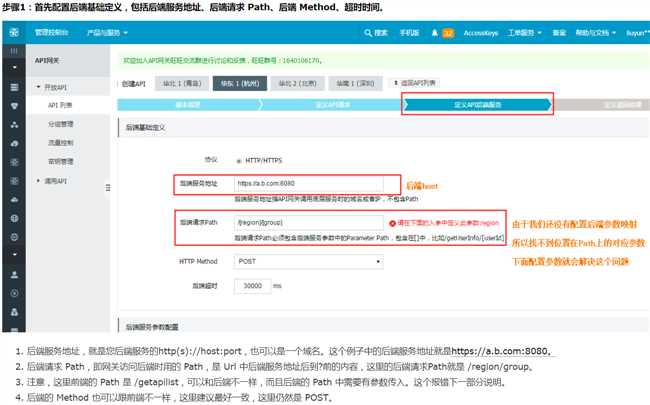Viewport: 650px width, 405px height.
Task: Click the 后端服务地址 input field
Action: 308,183
